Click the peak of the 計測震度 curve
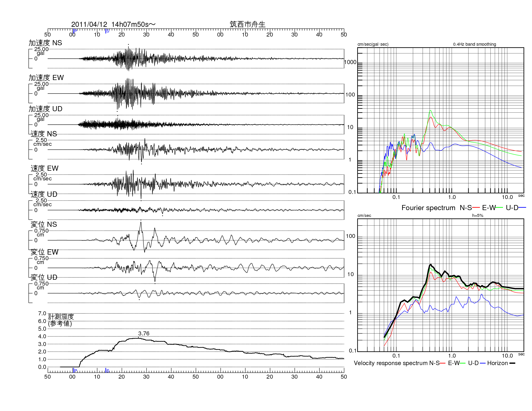This screenshot has width=532, height=411. point(138,338)
